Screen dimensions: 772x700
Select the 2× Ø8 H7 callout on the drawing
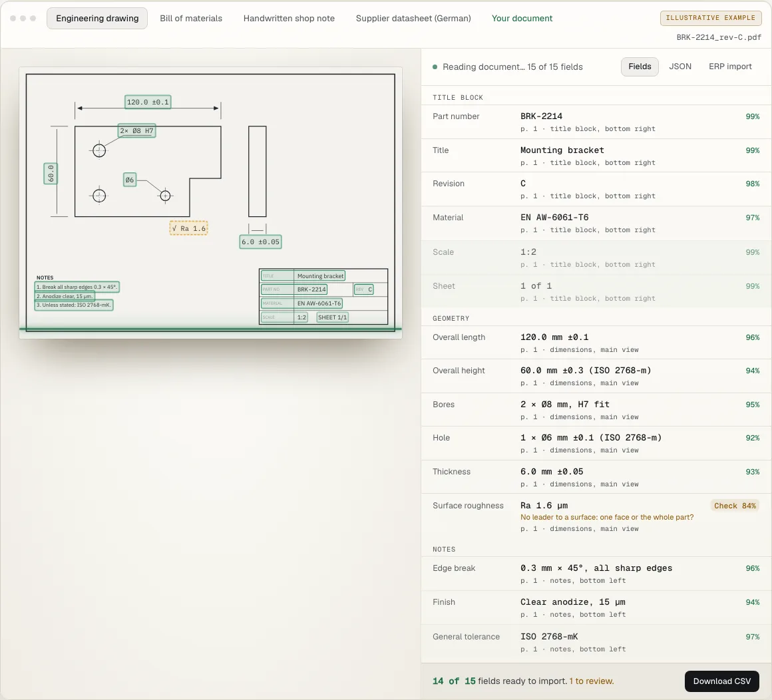[x=137, y=130]
